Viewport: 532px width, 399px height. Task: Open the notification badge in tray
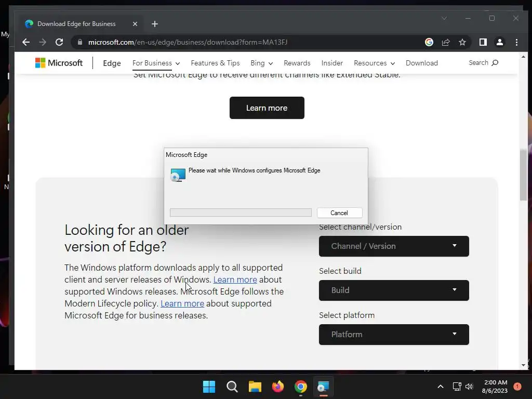coord(517,387)
